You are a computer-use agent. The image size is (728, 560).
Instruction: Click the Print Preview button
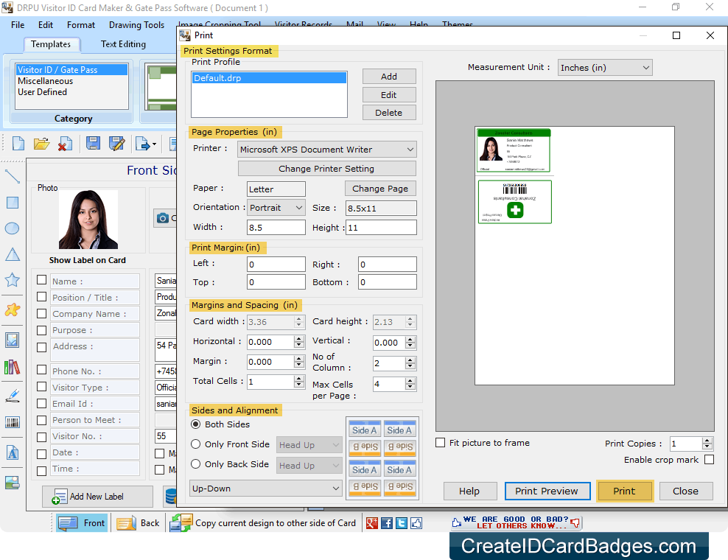pyautogui.click(x=547, y=491)
